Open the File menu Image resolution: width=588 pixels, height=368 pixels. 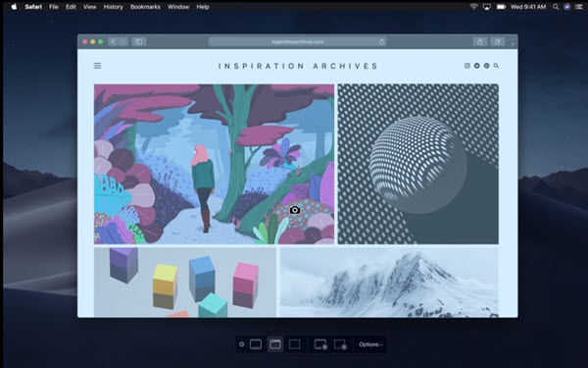click(x=54, y=7)
